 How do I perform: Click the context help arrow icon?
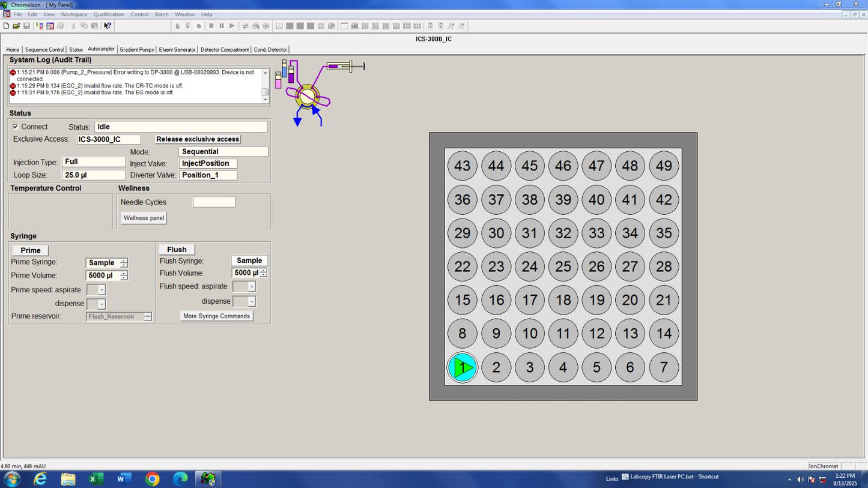point(108,26)
